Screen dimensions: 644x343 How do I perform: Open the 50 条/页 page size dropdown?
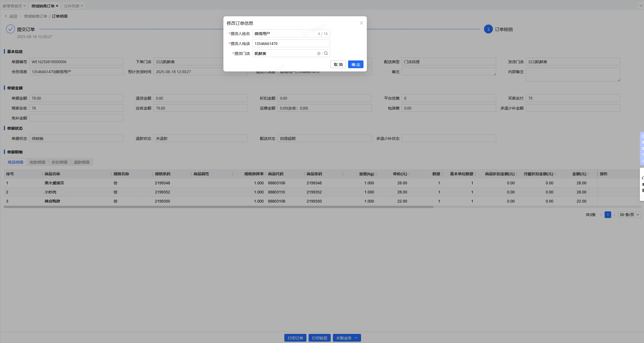(630, 215)
